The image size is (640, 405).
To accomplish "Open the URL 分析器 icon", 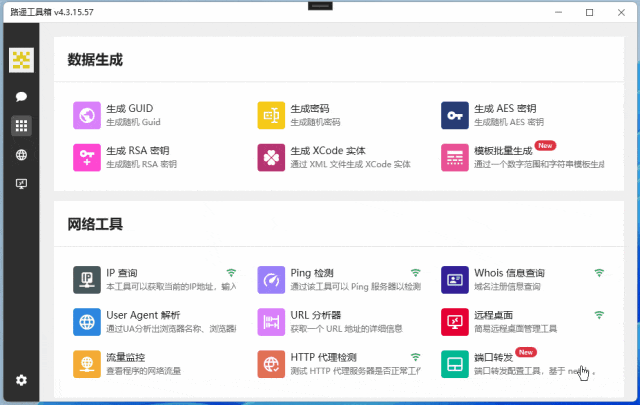I will [271, 322].
